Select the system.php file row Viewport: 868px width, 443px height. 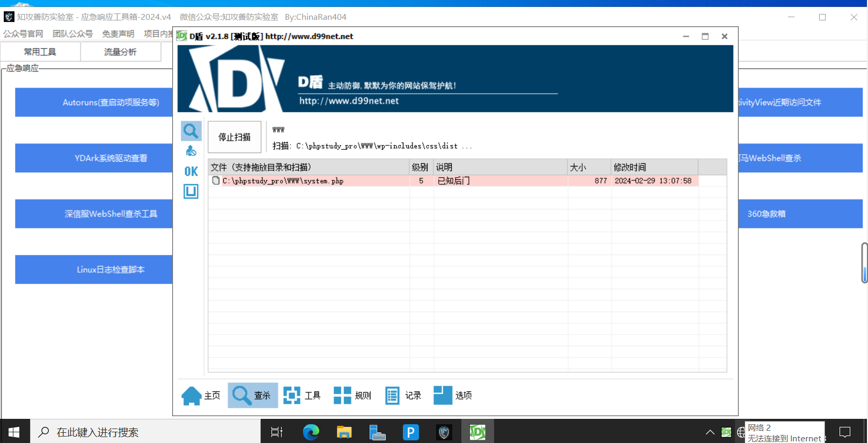coord(453,181)
